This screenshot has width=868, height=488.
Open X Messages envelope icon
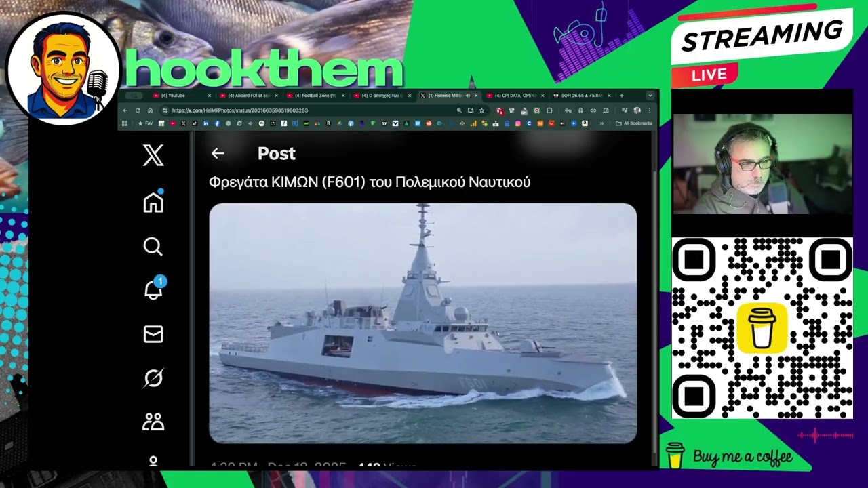[x=153, y=334]
